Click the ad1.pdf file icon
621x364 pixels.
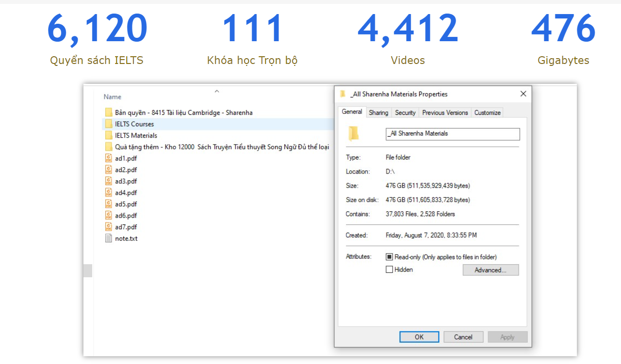pos(109,158)
